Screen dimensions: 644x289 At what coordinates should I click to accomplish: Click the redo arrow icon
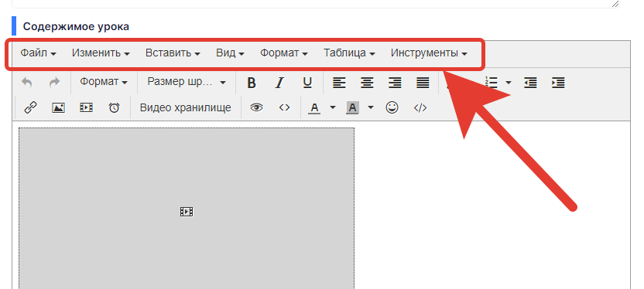pos(54,83)
